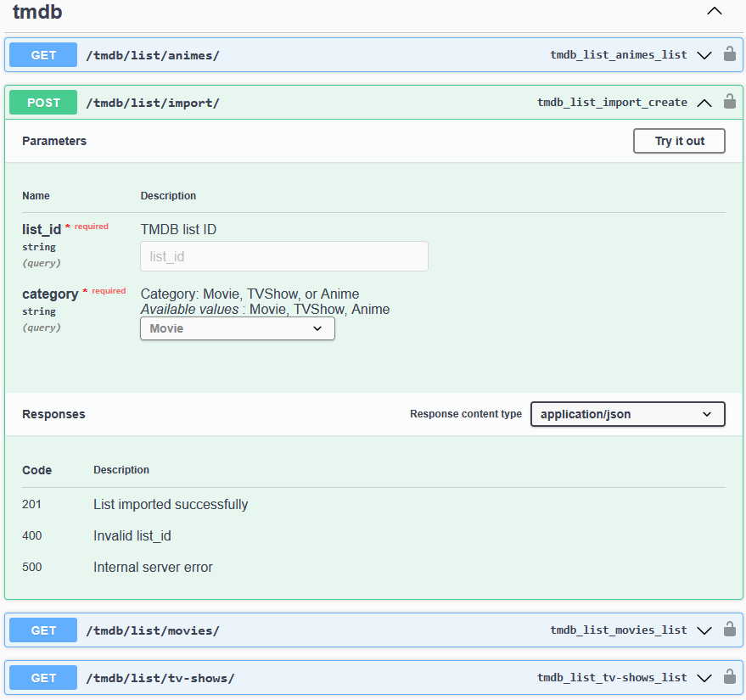746x700 pixels.
Task: Click the 'TMDB list ID' description
Action: [x=178, y=229]
